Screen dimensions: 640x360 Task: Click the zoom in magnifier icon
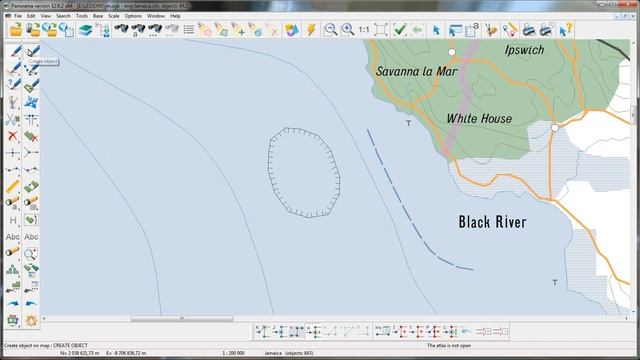click(x=347, y=30)
